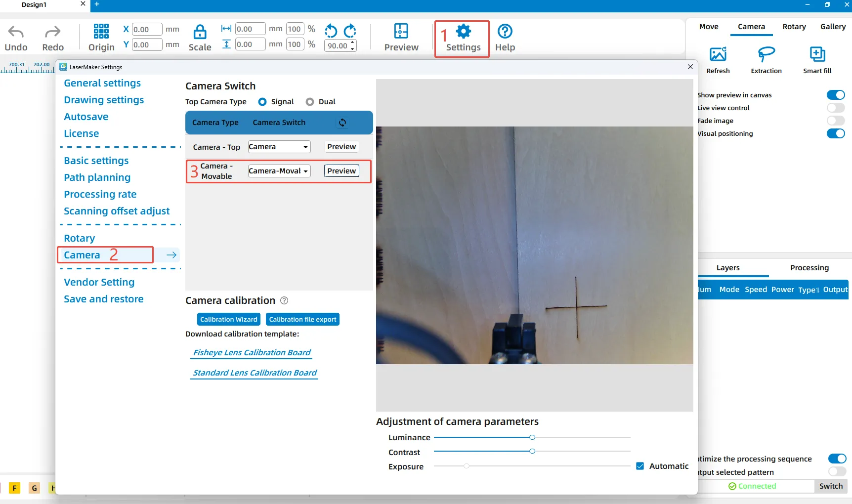Click the Help question mark icon
This screenshot has height=504, width=852.
tap(505, 32)
